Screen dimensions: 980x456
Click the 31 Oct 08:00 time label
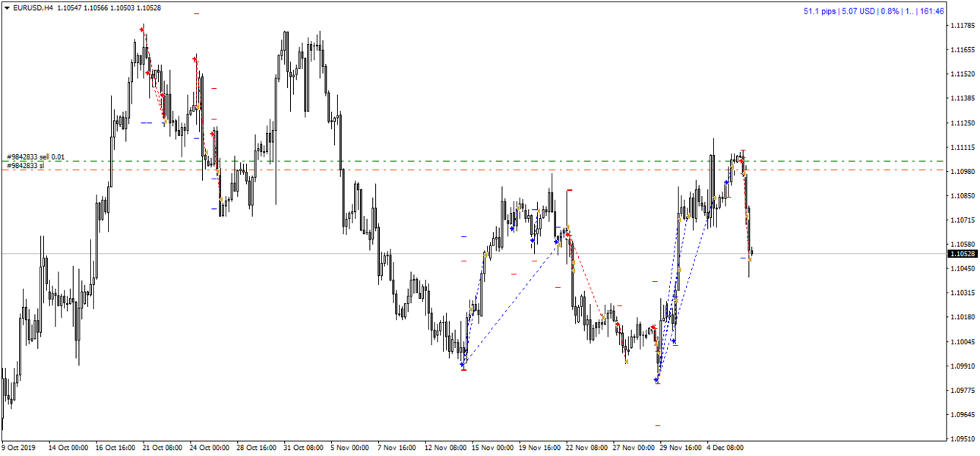[304, 448]
